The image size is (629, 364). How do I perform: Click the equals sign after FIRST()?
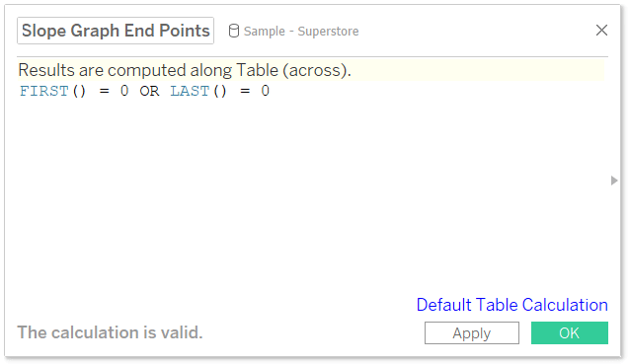105,92
